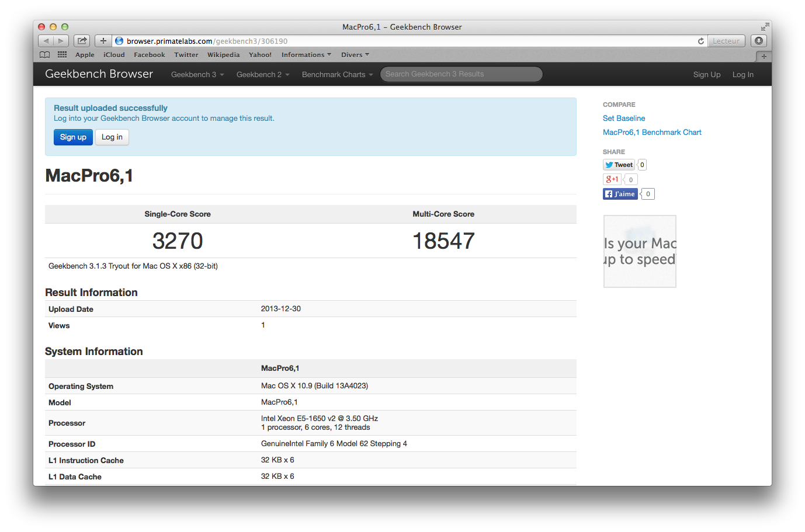
Task: Click the Views count value
Action: click(263, 325)
